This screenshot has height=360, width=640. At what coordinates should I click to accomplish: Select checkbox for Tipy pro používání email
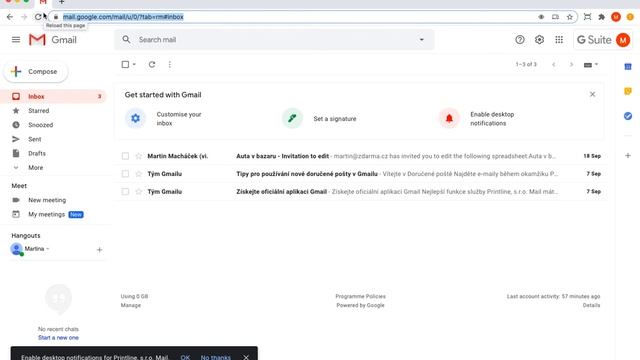point(125,174)
